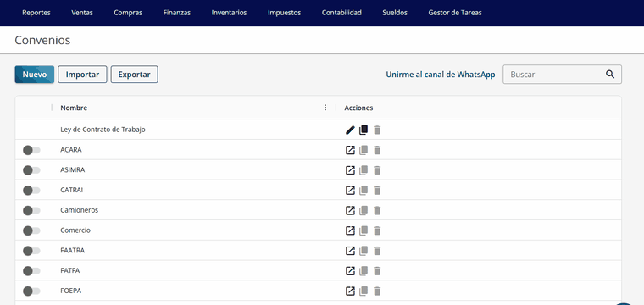The width and height of the screenshot is (644, 305).
Task: Enable the ACARA convenio toggle
Action: 31,150
